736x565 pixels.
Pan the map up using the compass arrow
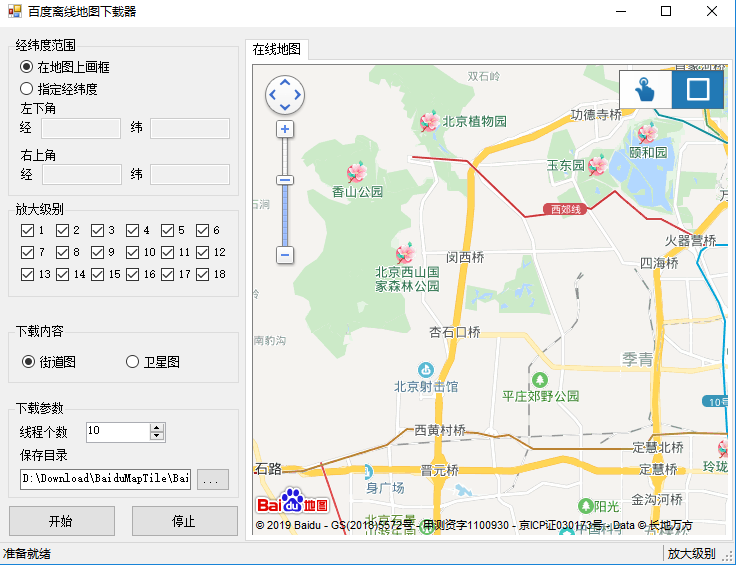pyautogui.click(x=285, y=82)
